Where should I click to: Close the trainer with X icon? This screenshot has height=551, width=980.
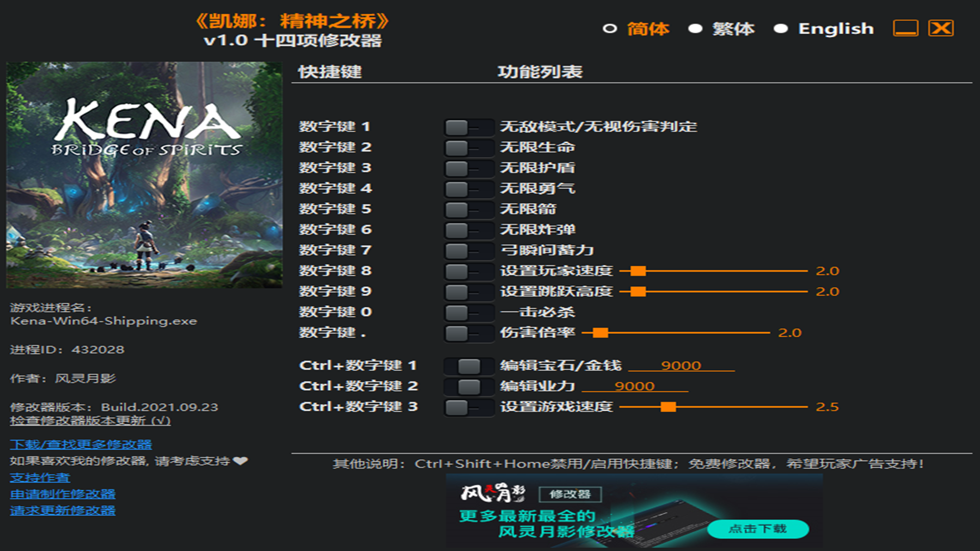coord(941,29)
